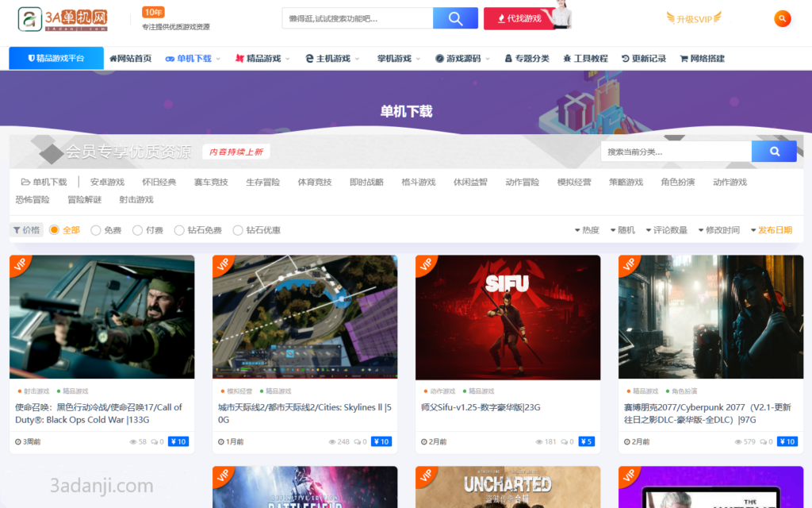Click the 升级SVIP winged badge
The height and width of the screenshot is (508, 812).
(693, 19)
